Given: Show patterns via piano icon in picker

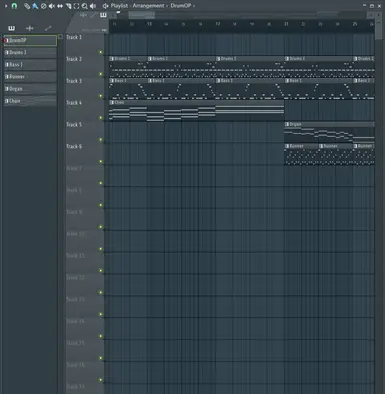Looking at the screenshot, I should click(11, 28).
